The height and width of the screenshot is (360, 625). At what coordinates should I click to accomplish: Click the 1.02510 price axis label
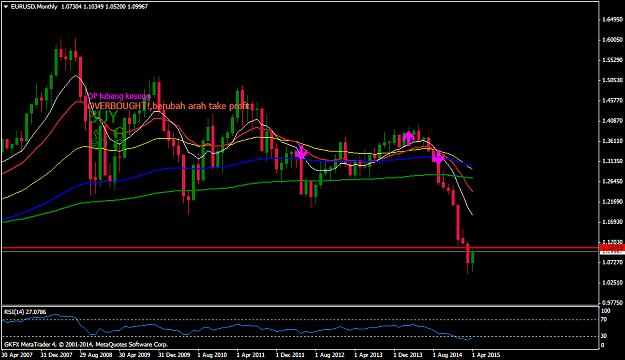point(613,283)
